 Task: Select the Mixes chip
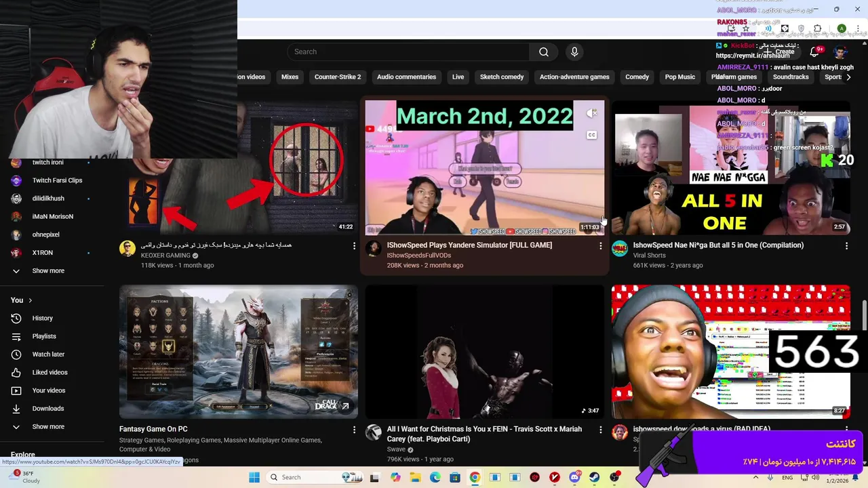coord(290,77)
